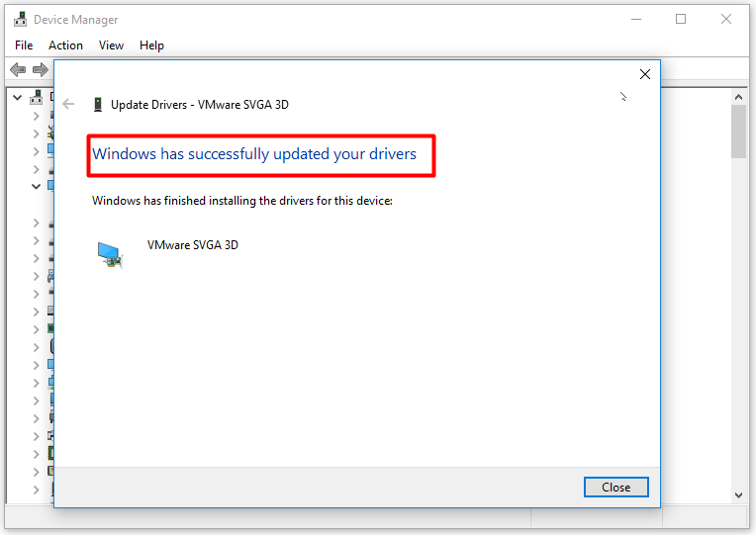
Task: Click the Back toolbar arrow in Device Manager
Action: [x=18, y=70]
